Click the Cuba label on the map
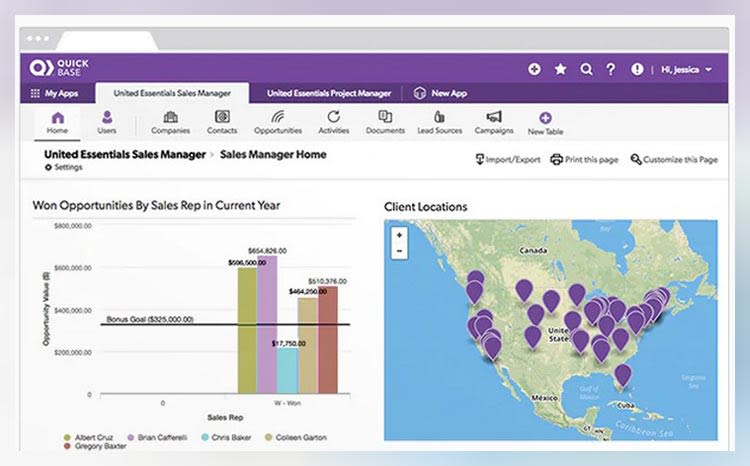The height and width of the screenshot is (466, 750). pos(625,406)
